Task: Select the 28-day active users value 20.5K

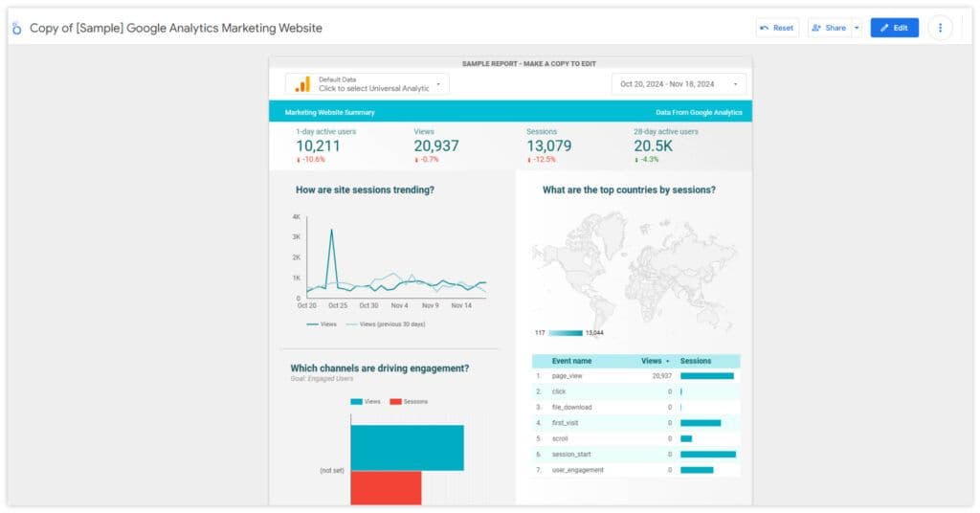Action: point(653,146)
